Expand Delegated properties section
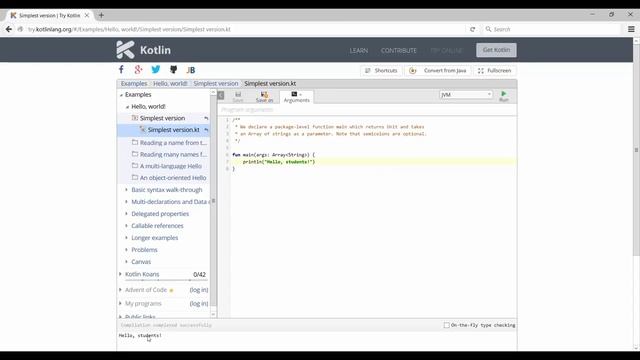 pos(126,213)
